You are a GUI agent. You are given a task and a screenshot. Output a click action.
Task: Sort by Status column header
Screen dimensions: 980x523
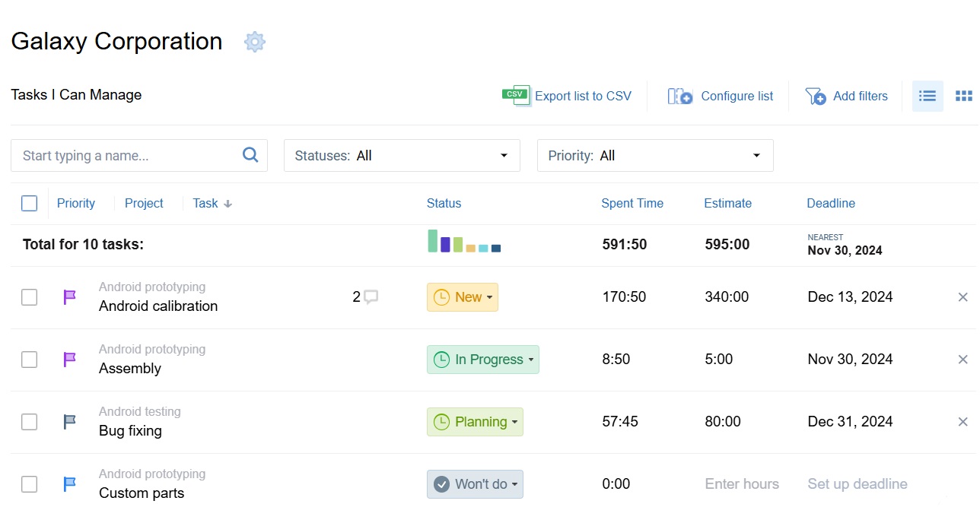pyautogui.click(x=444, y=203)
